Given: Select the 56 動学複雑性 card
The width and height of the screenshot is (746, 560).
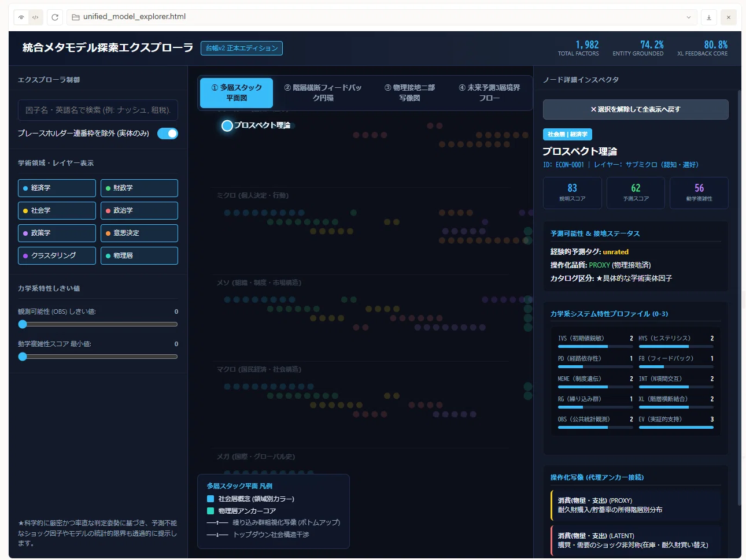Looking at the screenshot, I should pyautogui.click(x=699, y=192).
